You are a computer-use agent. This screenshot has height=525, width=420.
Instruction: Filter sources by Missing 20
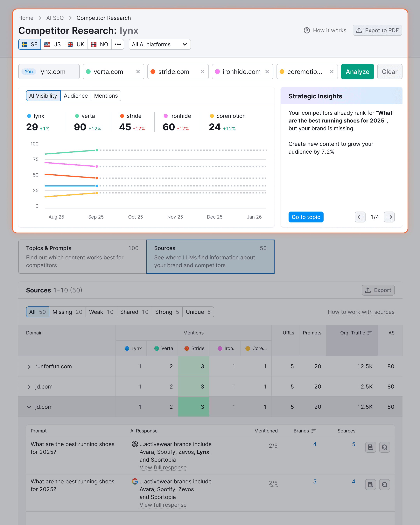pyautogui.click(x=67, y=312)
